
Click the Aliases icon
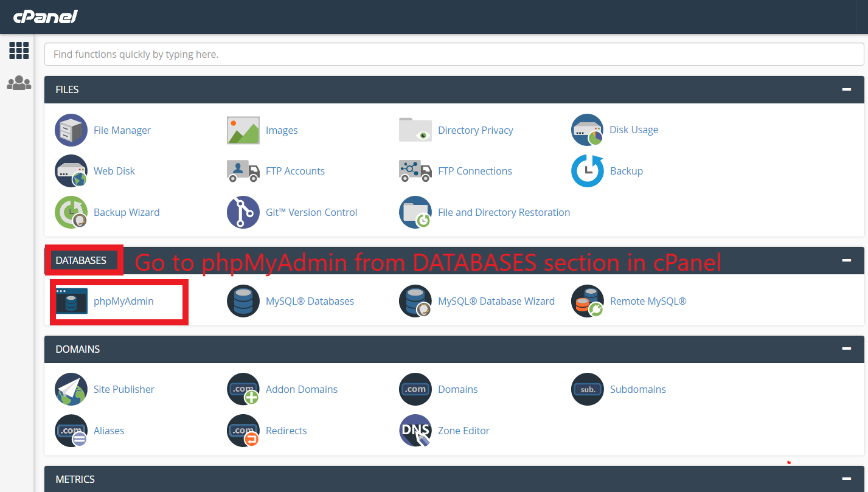(x=71, y=431)
